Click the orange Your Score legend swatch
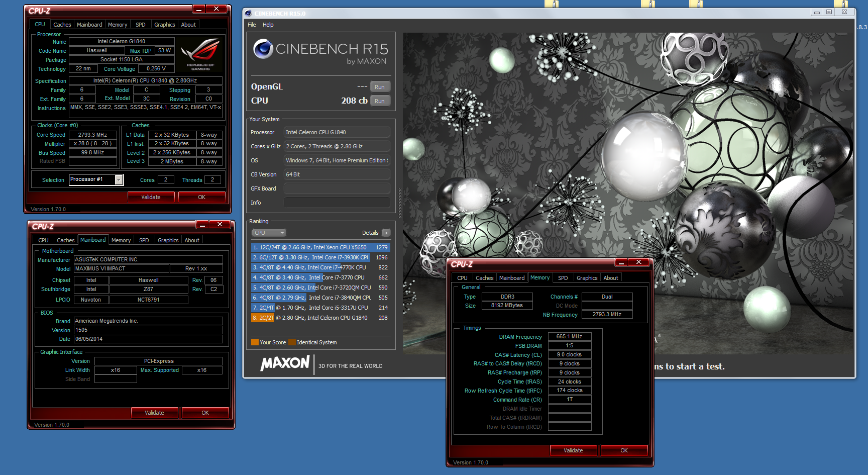This screenshot has height=475, width=868. tap(255, 342)
